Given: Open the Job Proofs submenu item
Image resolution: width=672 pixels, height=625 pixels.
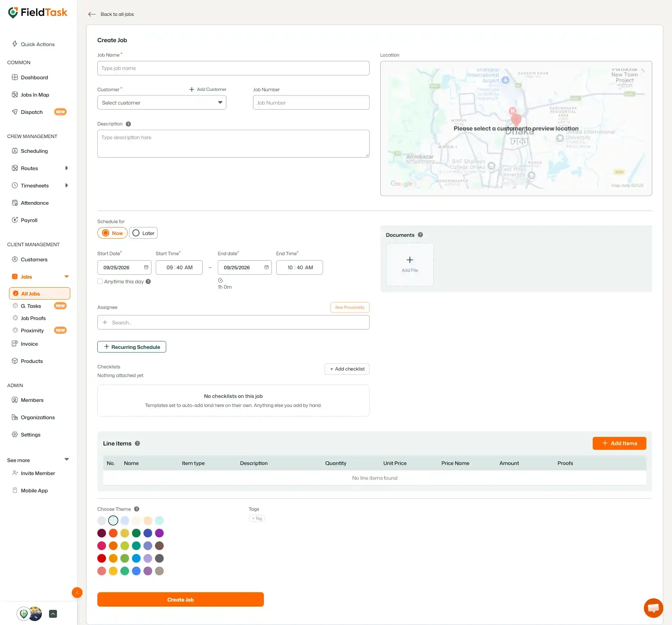Looking at the screenshot, I should [x=33, y=318].
